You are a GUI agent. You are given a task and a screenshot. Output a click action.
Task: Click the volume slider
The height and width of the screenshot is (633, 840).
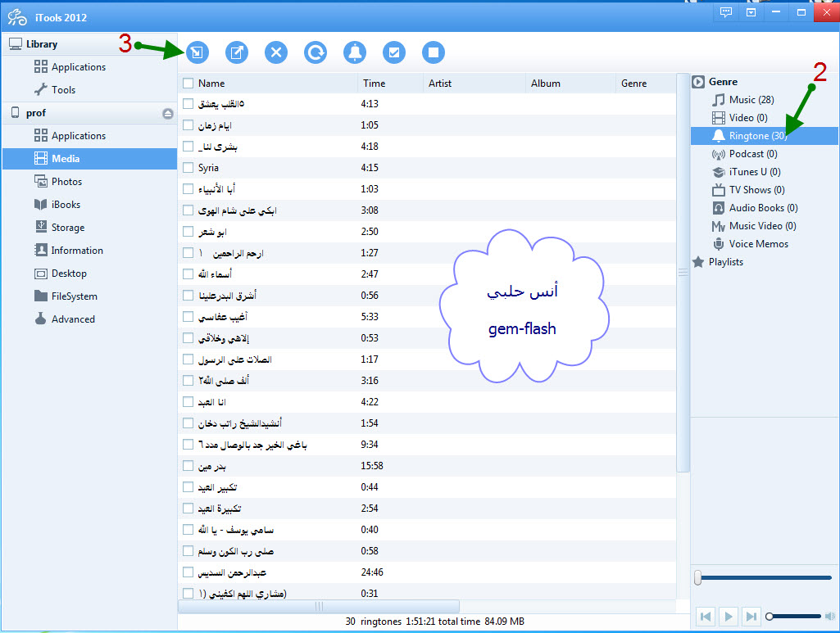point(794,617)
